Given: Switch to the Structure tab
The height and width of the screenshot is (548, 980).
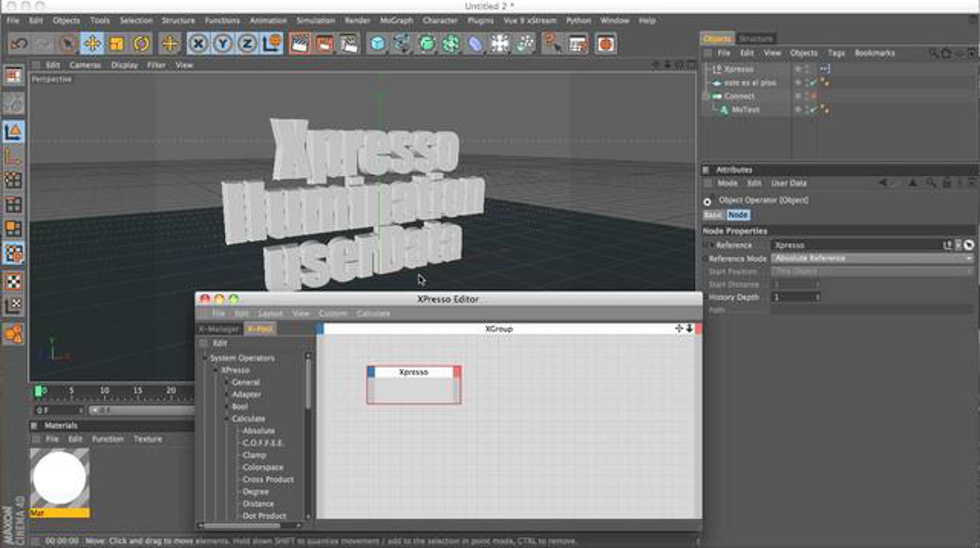Looking at the screenshot, I should tap(757, 39).
